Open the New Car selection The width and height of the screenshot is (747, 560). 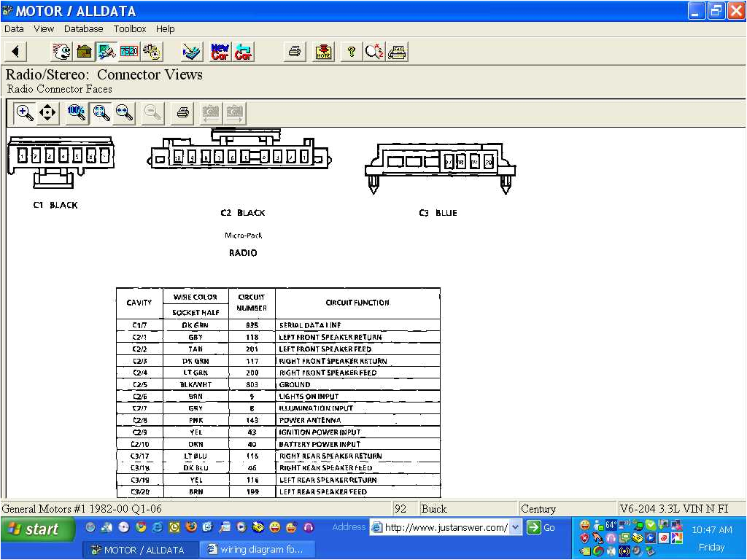point(220,51)
